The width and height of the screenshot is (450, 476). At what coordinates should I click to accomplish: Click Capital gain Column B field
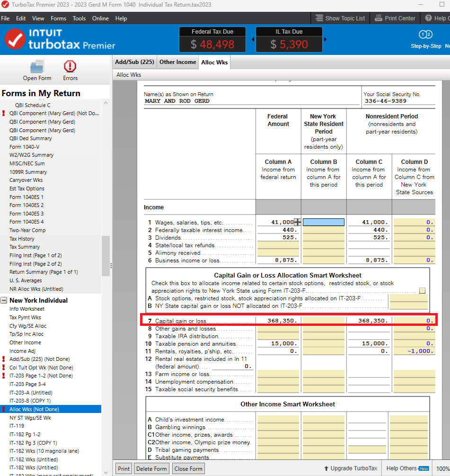coord(324,321)
